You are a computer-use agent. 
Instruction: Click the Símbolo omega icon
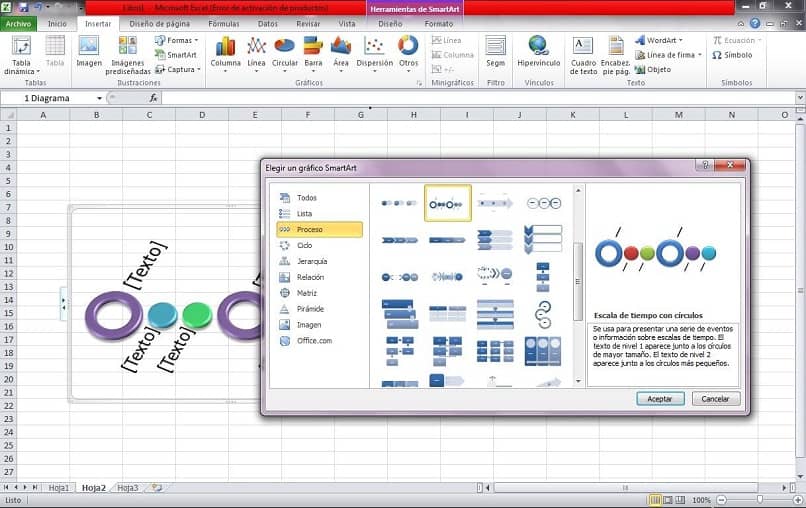[717, 55]
